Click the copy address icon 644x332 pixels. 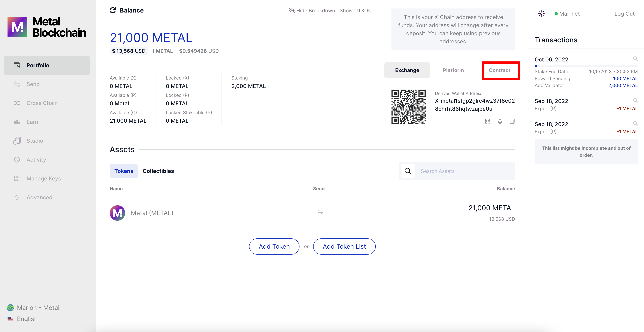512,121
